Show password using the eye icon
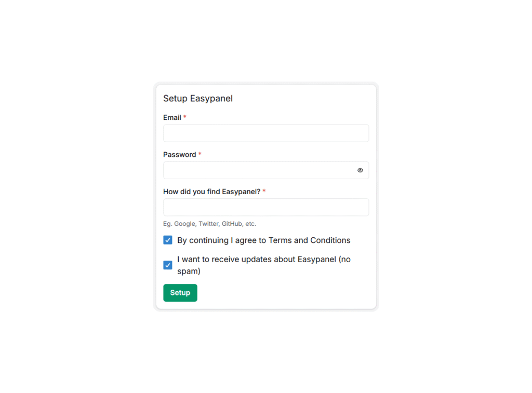Image resolution: width=532 pixels, height=393 pixels. [x=360, y=170]
